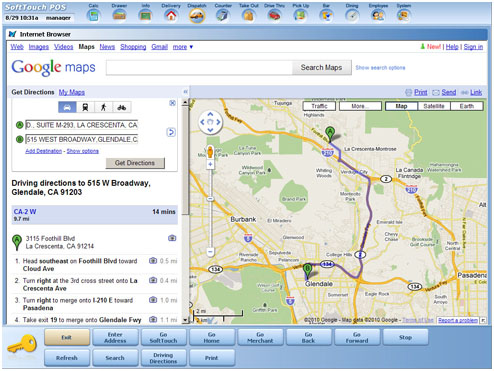Switch the map to Earth view
Screen dimensions: 494x371
coord(466,106)
